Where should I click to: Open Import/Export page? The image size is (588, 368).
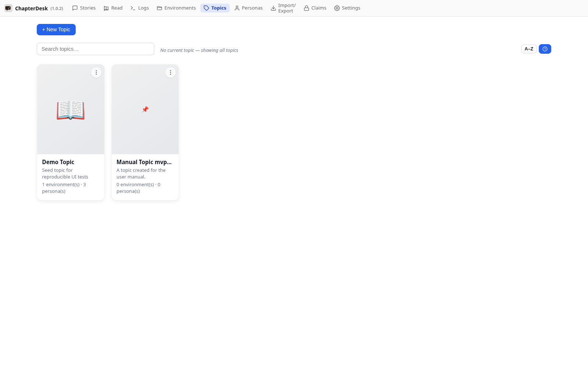point(283,8)
